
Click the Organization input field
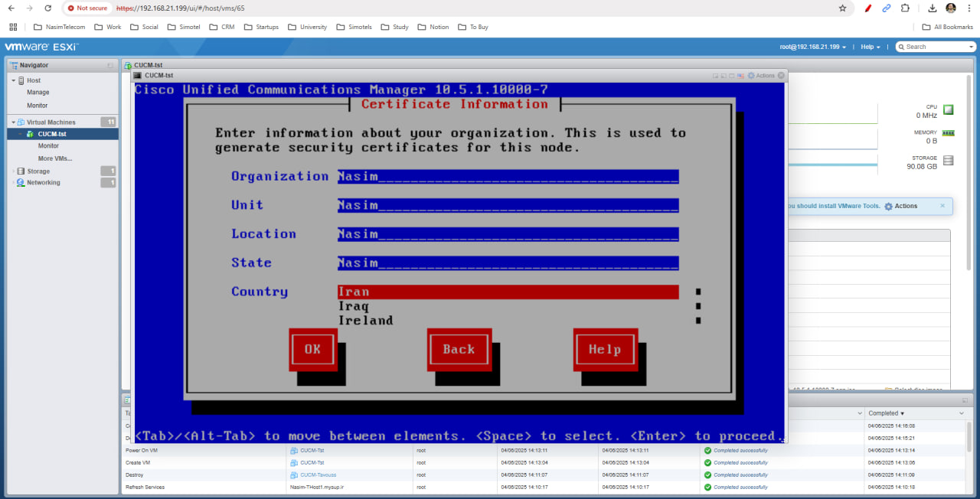pyautogui.click(x=508, y=177)
